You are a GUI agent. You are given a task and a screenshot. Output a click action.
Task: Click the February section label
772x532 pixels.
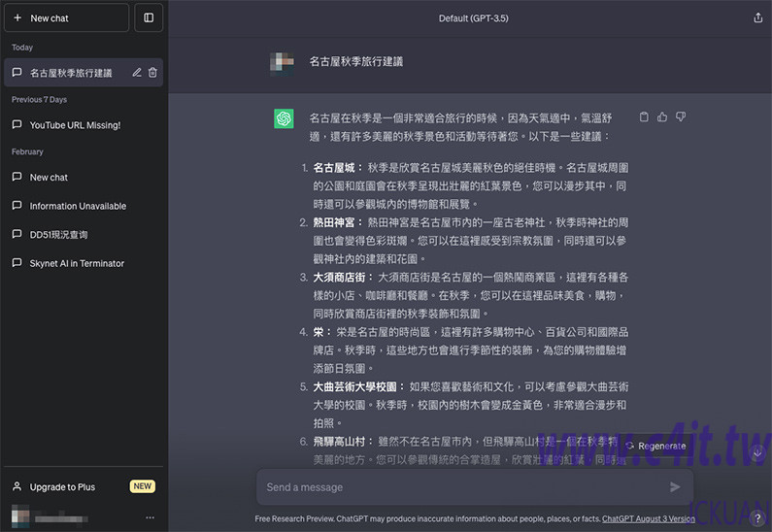27,151
